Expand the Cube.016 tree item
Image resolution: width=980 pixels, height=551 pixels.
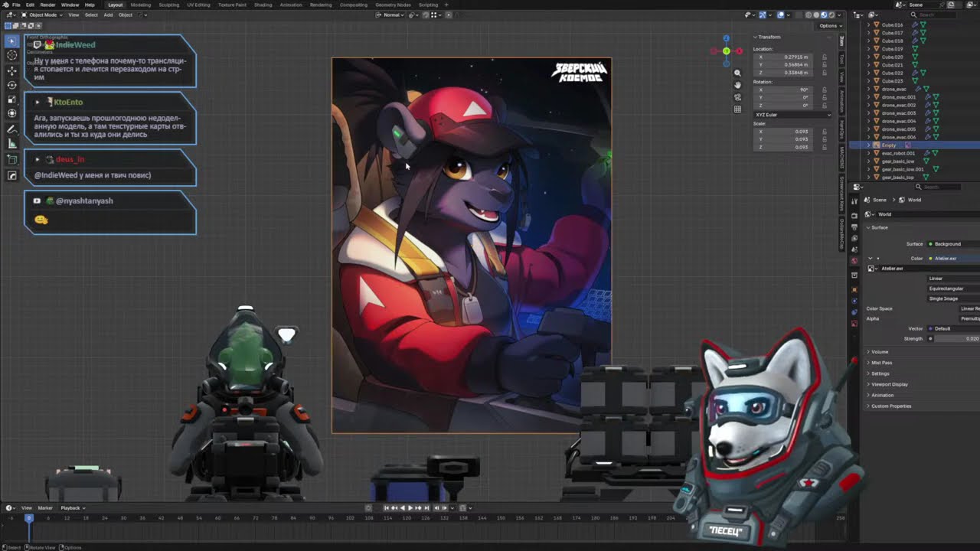pyautogui.click(x=869, y=24)
